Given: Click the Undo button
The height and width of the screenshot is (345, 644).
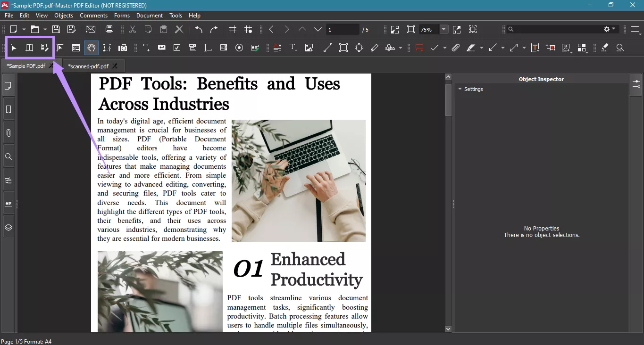Looking at the screenshot, I should click(x=198, y=29).
